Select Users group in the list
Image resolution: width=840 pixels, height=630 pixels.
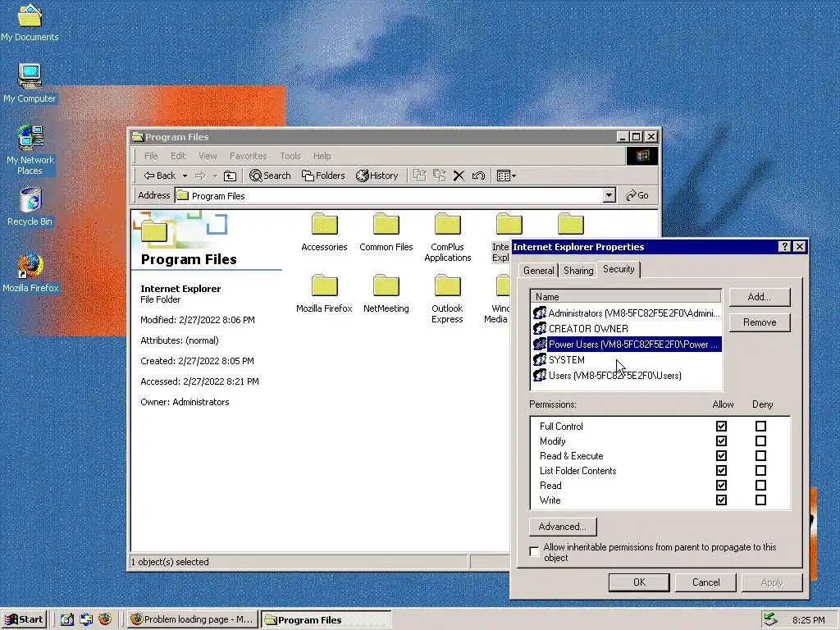click(627, 376)
